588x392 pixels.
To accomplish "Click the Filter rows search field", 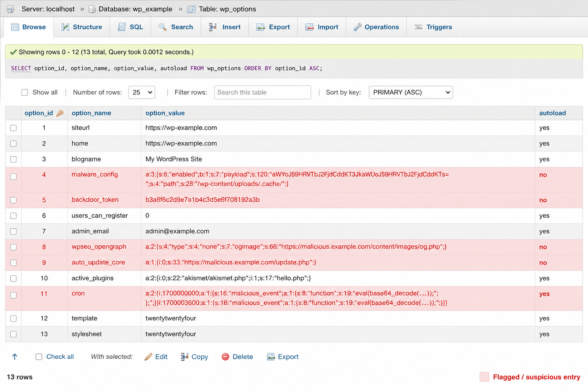I will [262, 92].
